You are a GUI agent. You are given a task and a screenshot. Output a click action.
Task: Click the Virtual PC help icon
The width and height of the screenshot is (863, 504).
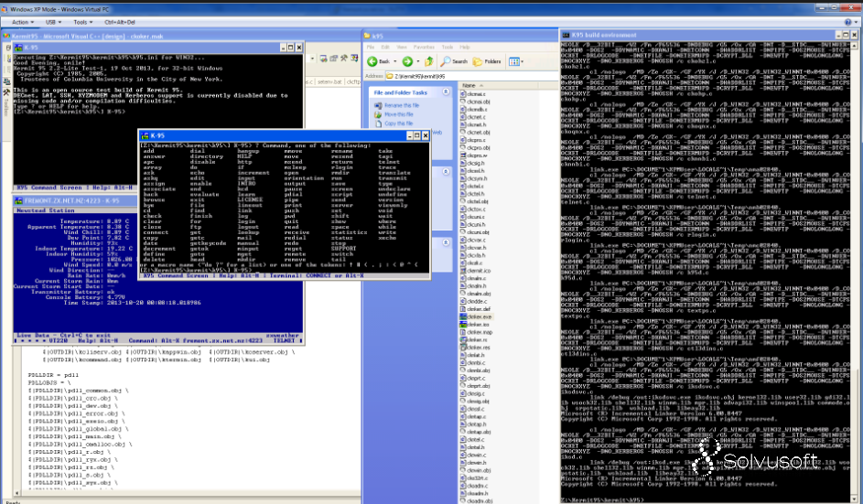[x=848, y=22]
